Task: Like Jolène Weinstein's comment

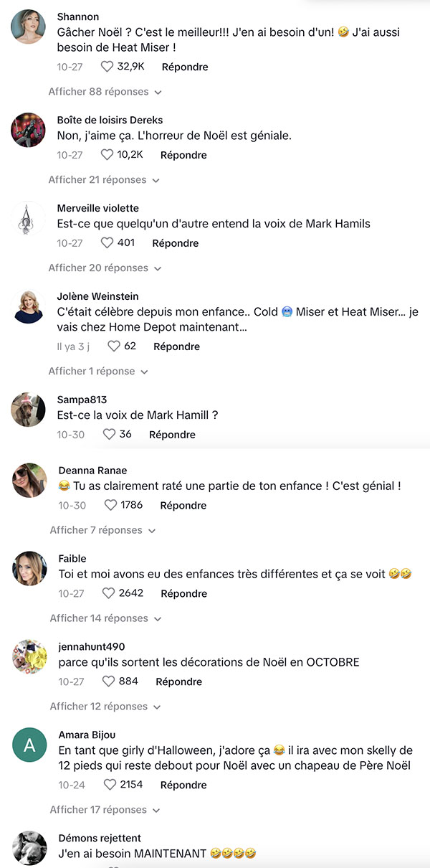Action: click(114, 346)
